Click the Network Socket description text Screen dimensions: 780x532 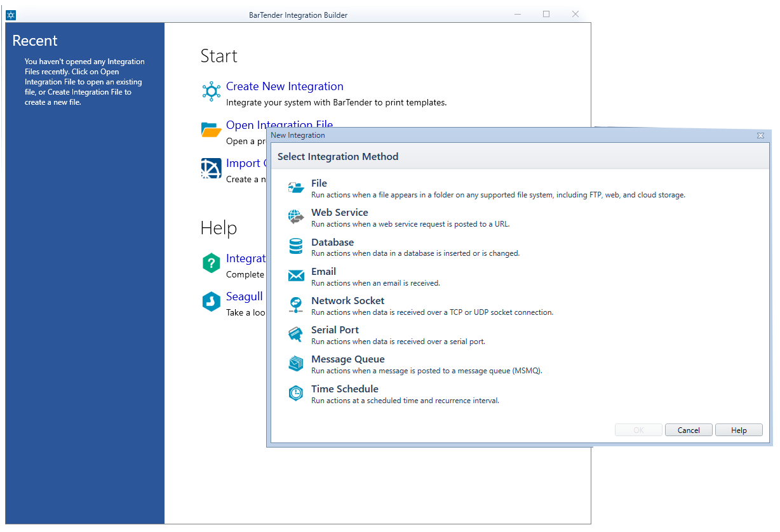pyautogui.click(x=432, y=312)
